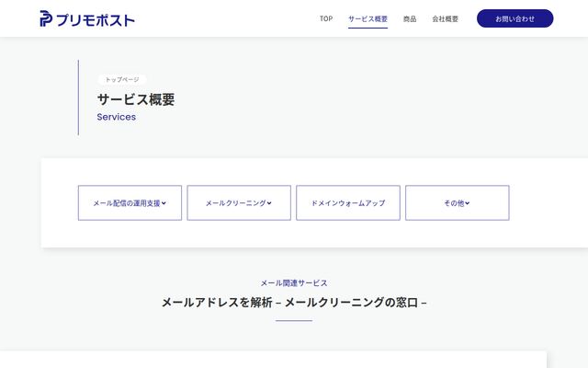588x368 pixels.
Task: Select サービス概要 in navigation bar
Action: click(x=367, y=18)
